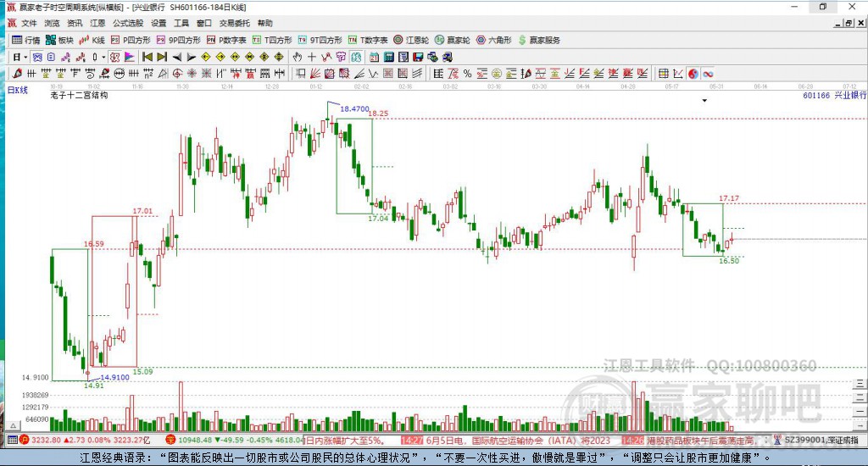The height and width of the screenshot is (466, 868).
Task: Open the T数字表 tool
Action: coord(368,40)
